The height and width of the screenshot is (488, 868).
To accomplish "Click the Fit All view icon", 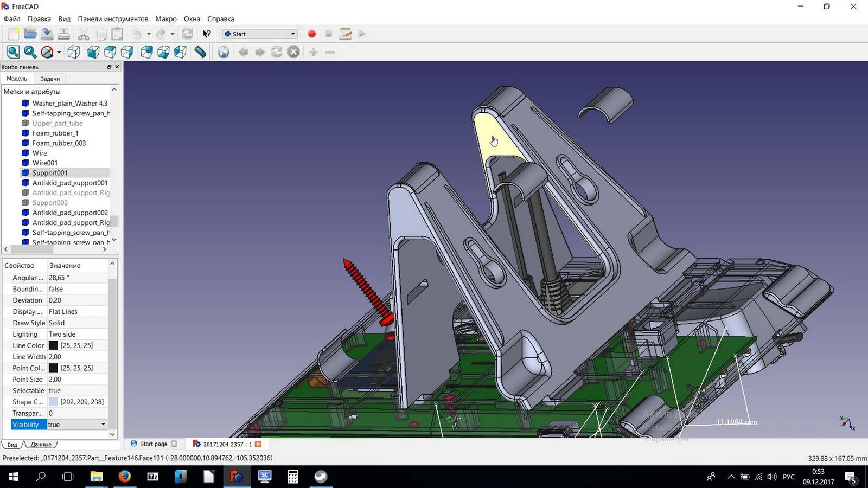I will point(14,52).
